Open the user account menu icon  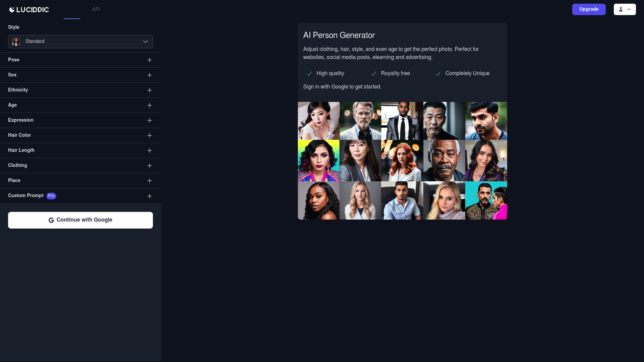tap(621, 9)
